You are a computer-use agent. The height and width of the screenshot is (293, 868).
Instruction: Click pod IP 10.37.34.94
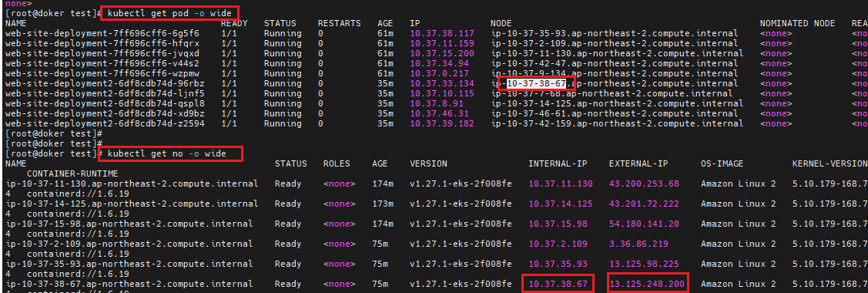pyautogui.click(x=440, y=63)
